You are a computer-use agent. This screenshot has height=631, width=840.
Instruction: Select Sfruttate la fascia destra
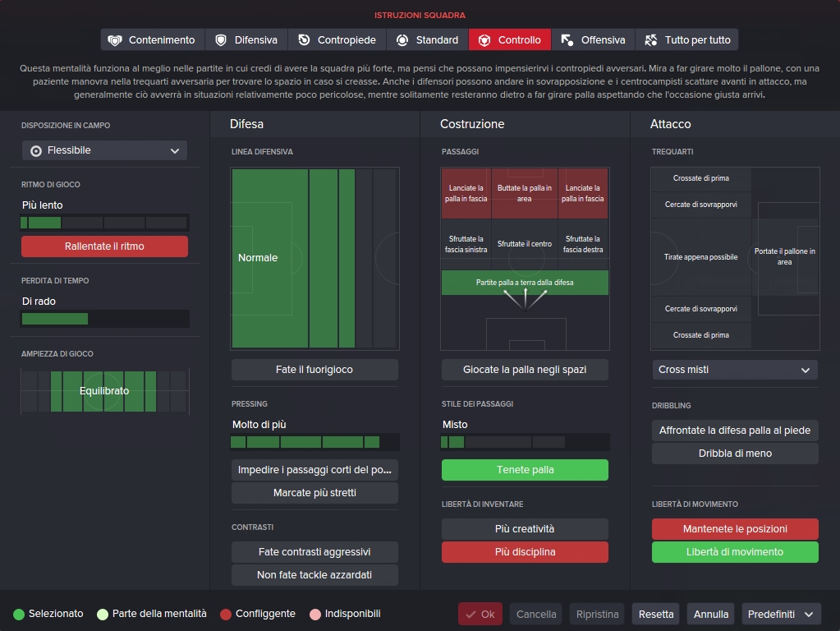click(583, 245)
